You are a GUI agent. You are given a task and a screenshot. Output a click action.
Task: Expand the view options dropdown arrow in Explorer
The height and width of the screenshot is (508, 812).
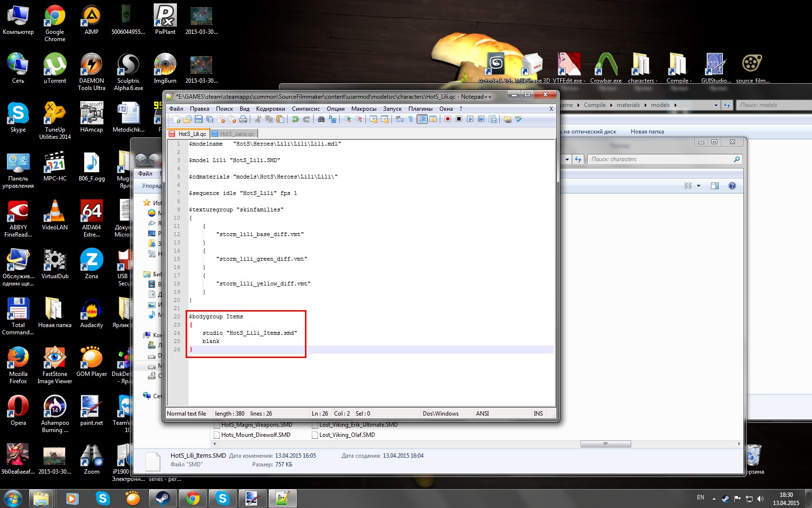tap(698, 186)
